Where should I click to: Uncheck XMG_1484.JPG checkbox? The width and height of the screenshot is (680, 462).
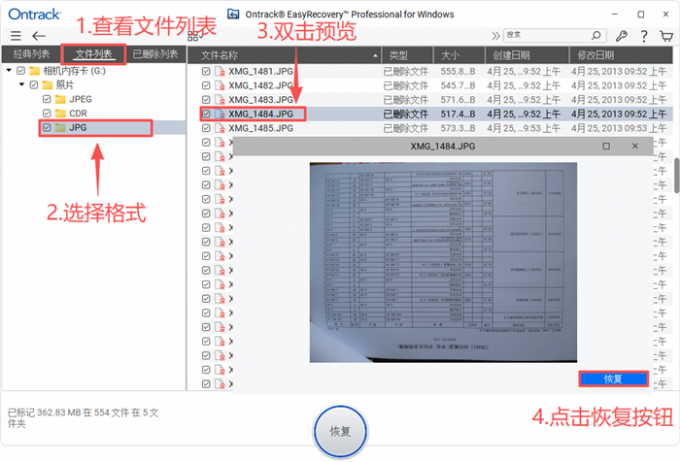click(206, 114)
